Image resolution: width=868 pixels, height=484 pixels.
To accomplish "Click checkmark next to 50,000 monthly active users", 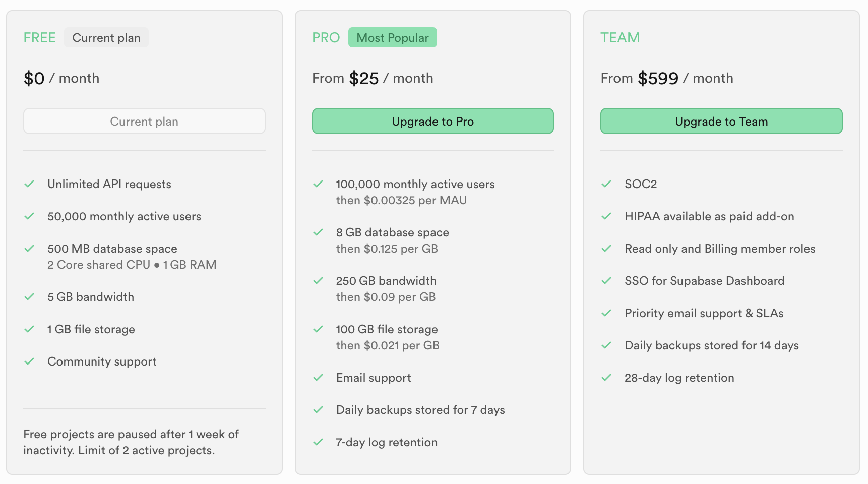I will [x=29, y=216].
